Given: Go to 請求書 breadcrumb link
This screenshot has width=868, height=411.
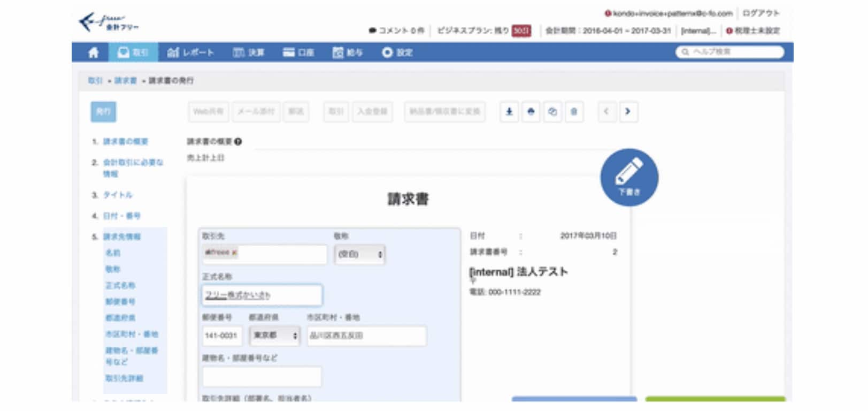Looking at the screenshot, I should pyautogui.click(x=126, y=80).
